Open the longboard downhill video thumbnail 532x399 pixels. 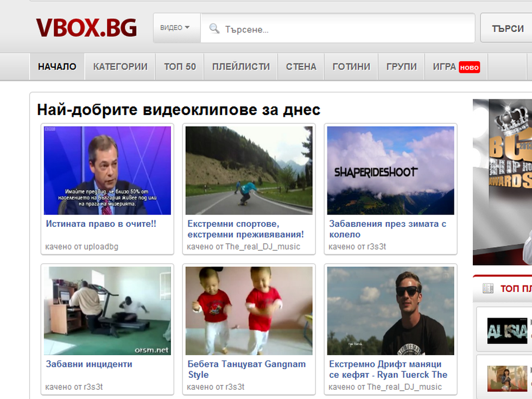(249, 170)
